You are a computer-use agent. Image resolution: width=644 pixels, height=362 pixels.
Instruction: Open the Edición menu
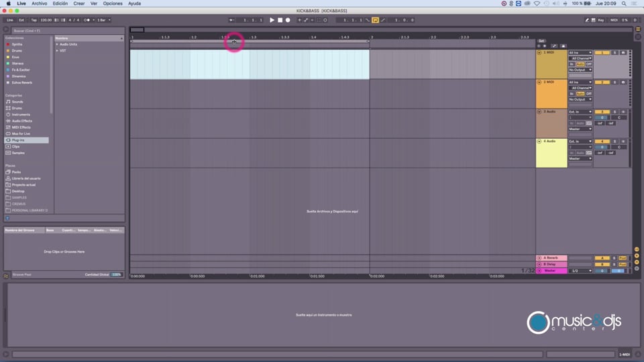[60, 3]
